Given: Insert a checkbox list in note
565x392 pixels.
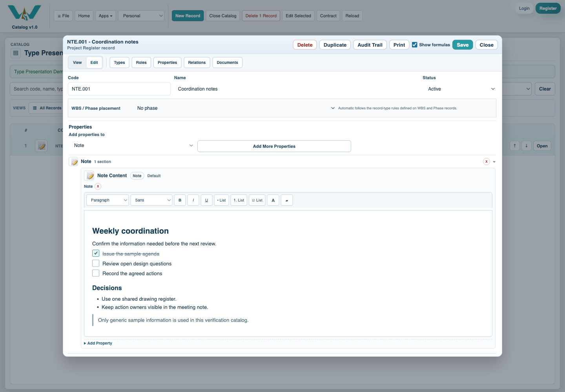Looking at the screenshot, I should [257, 200].
